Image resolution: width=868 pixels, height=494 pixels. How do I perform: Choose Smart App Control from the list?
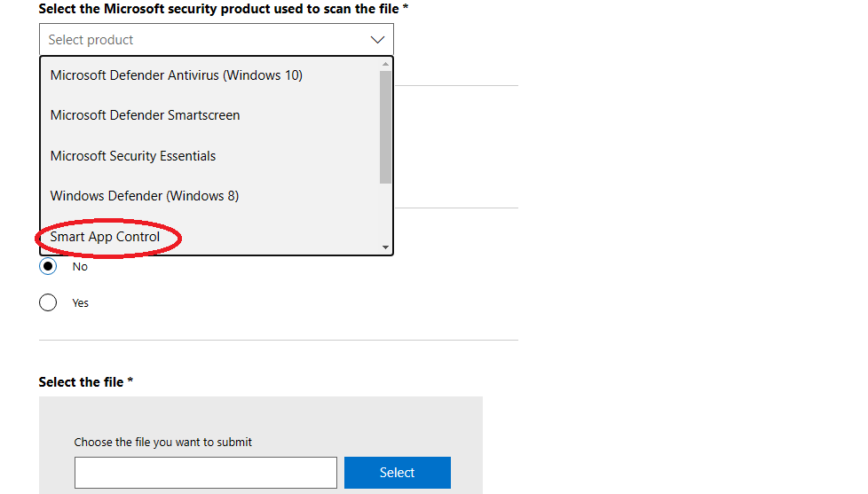(106, 237)
